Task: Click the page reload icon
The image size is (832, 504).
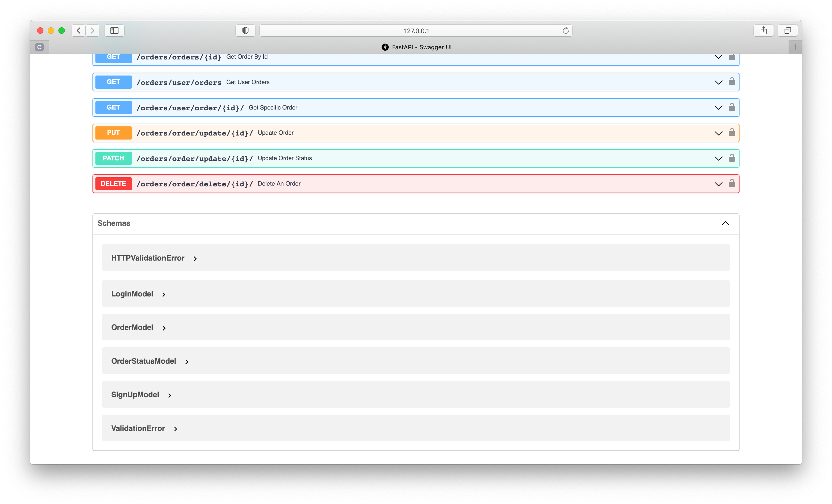Action: pyautogui.click(x=566, y=30)
